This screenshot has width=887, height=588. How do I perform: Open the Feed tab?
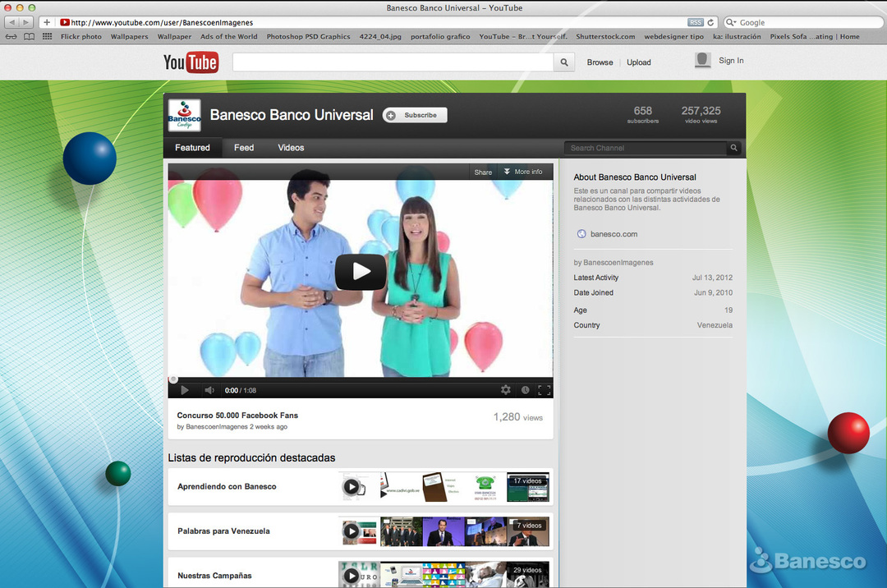(x=243, y=148)
